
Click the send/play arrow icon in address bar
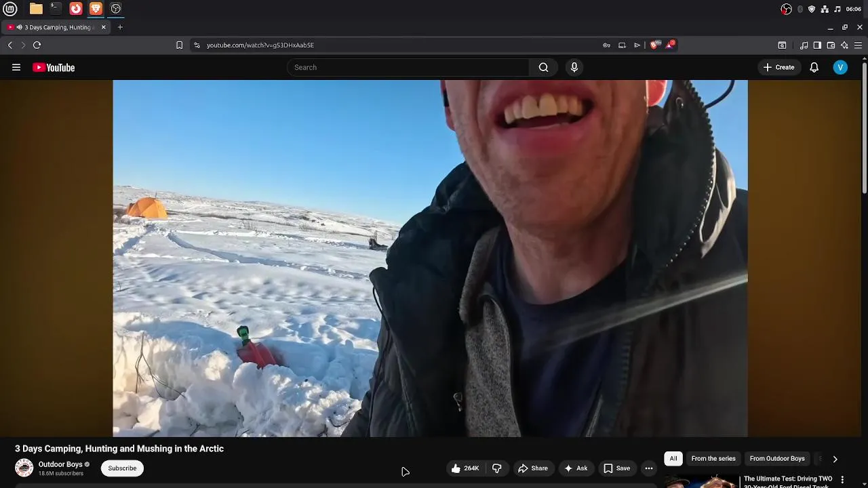tap(637, 45)
